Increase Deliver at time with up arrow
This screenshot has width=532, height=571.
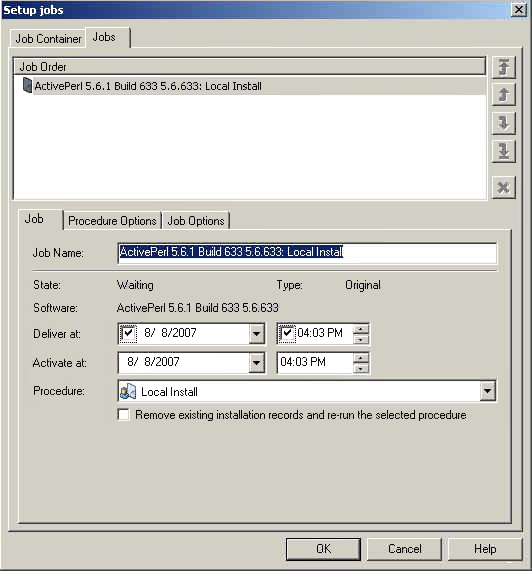[x=360, y=329]
